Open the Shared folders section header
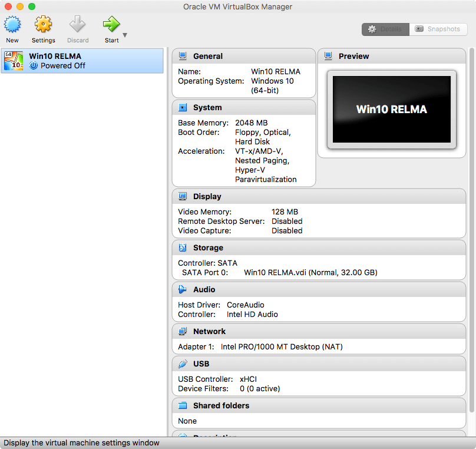476x449 pixels. click(221, 405)
